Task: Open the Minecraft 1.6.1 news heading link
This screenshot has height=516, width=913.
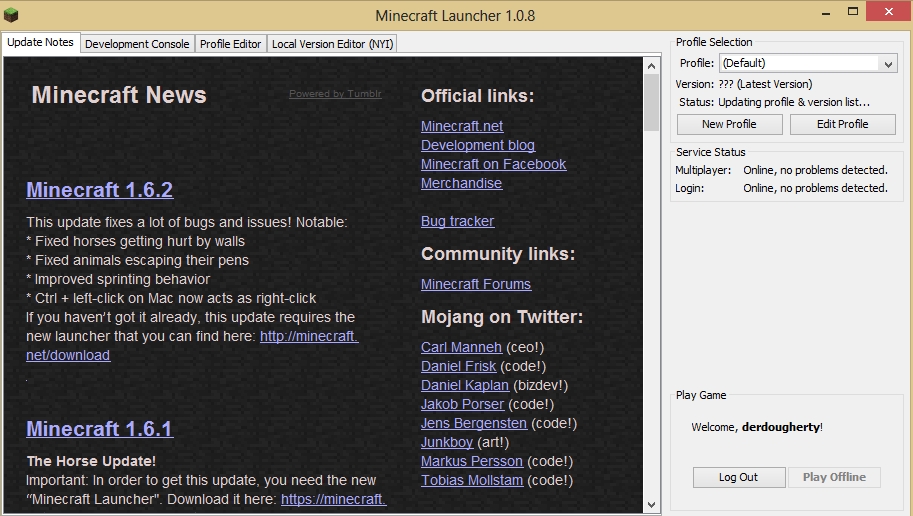Action: tap(99, 429)
